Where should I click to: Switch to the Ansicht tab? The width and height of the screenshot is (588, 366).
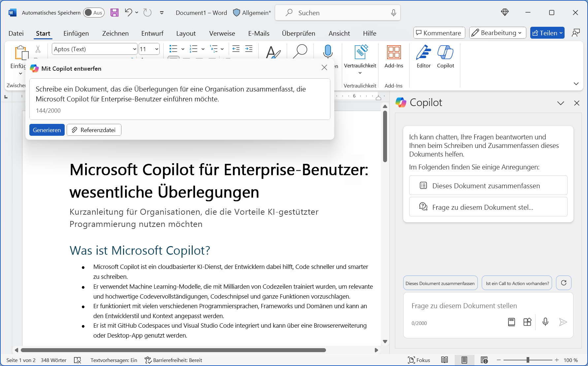pyautogui.click(x=339, y=33)
